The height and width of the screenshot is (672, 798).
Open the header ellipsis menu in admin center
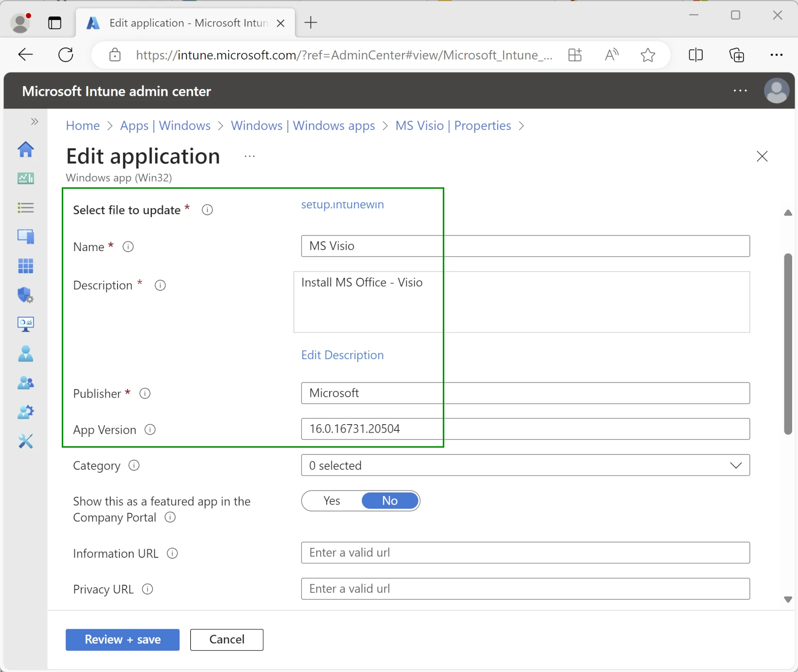click(x=740, y=91)
